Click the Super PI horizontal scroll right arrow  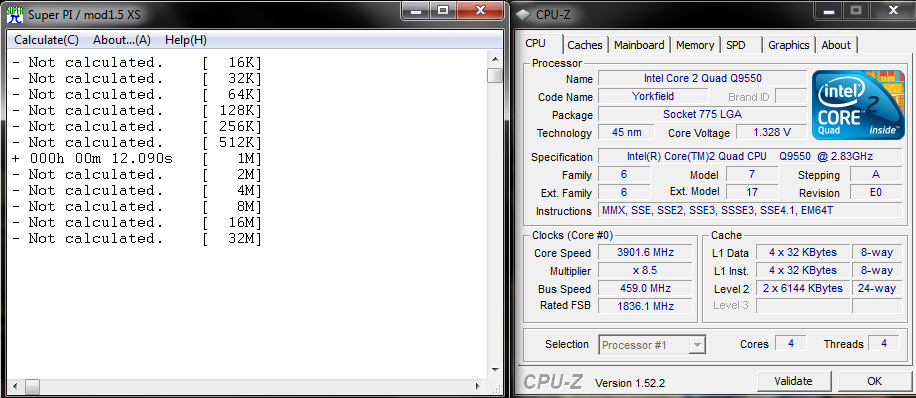(x=478, y=386)
